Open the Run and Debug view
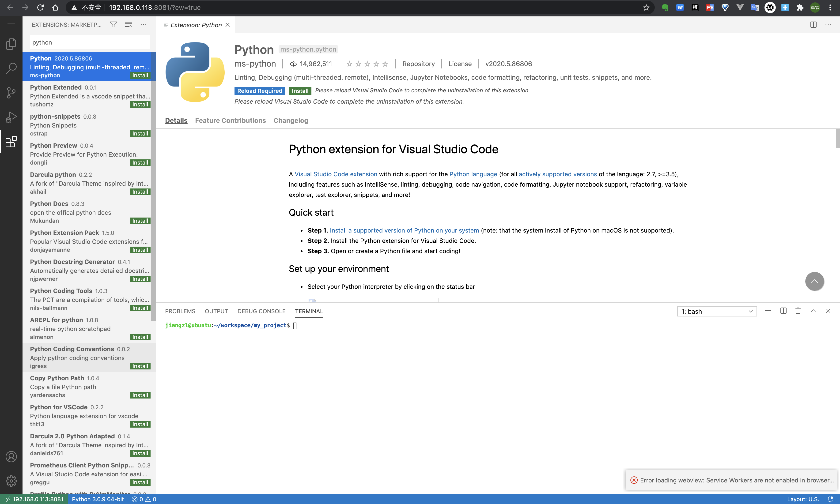The image size is (840, 504). coord(11,117)
